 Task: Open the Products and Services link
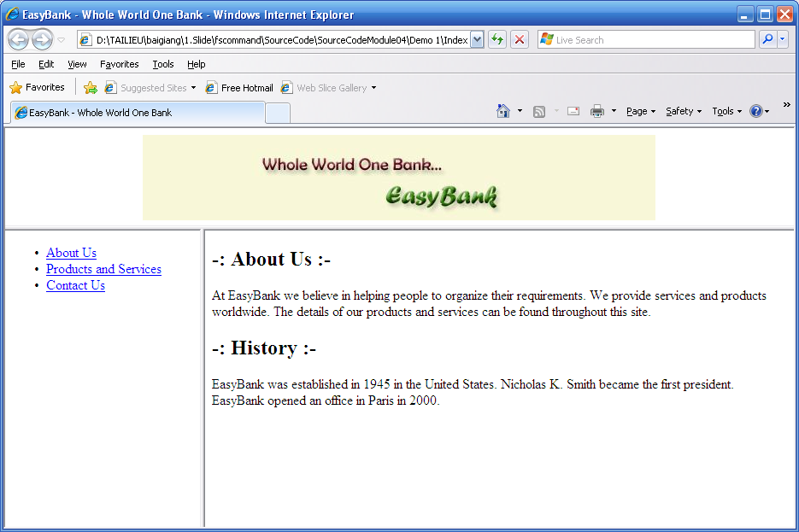[103, 269]
